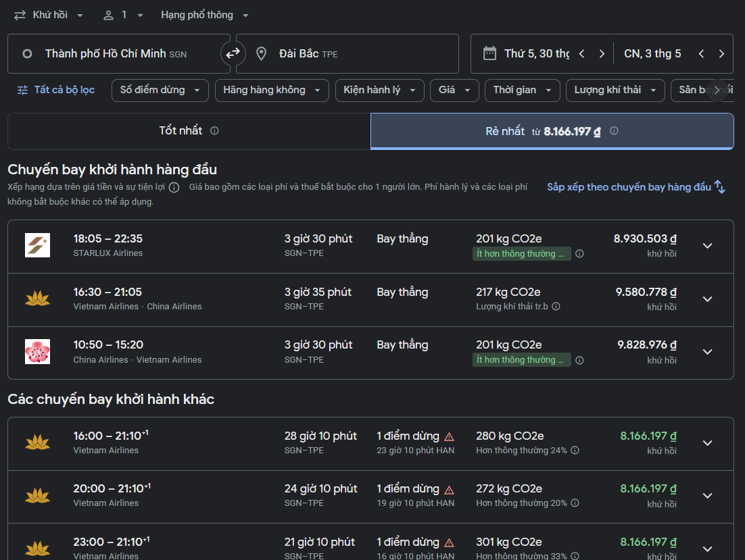Click the warning triangle on the 16:00 flight
745x560 pixels.
point(449,436)
